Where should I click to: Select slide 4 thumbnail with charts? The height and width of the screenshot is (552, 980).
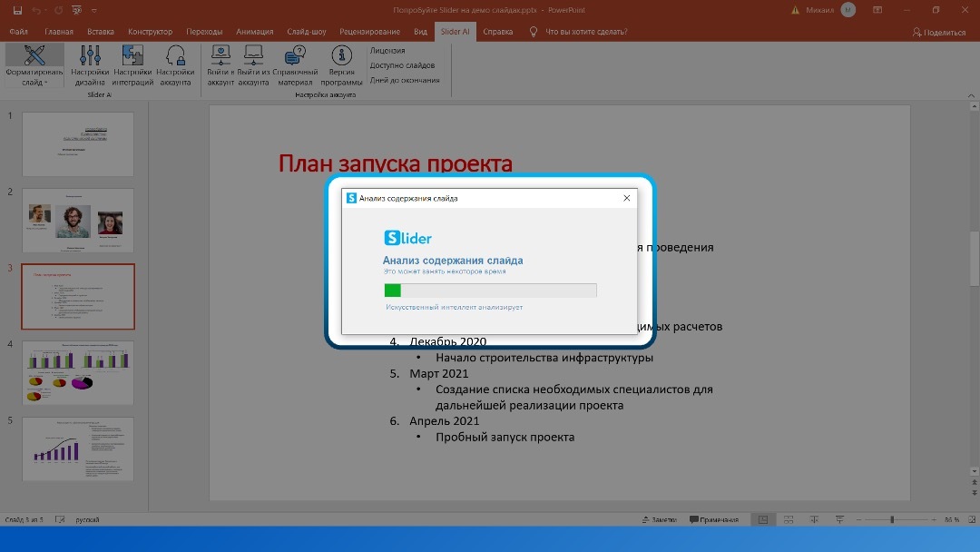78,372
